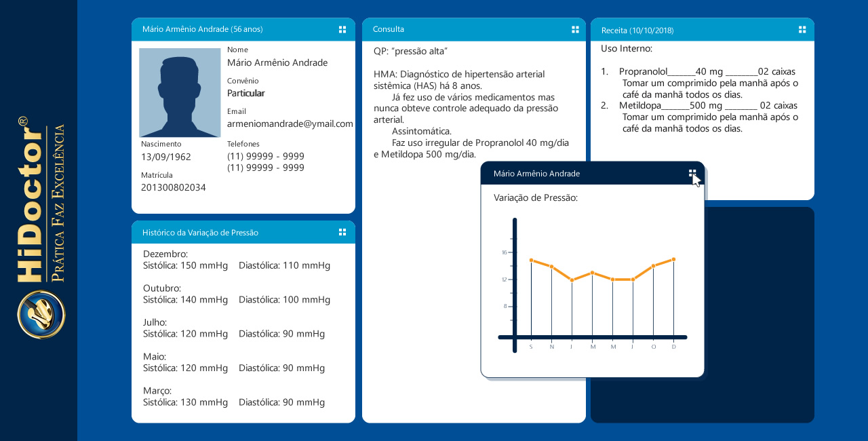Click grid icon on Consulta panel
Viewport: 868px width, 441px height.
click(x=575, y=29)
